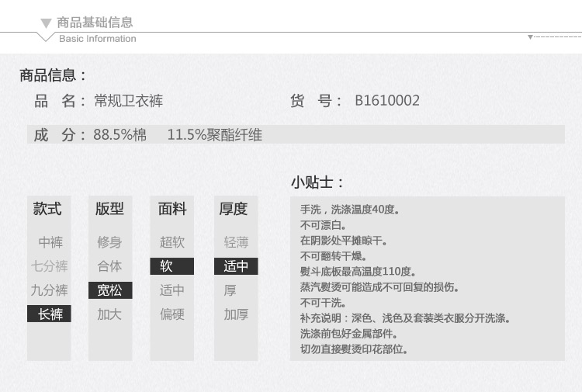The image size is (582, 392).
Task: Select 轻薄 under 厚度
Action: coord(236,242)
